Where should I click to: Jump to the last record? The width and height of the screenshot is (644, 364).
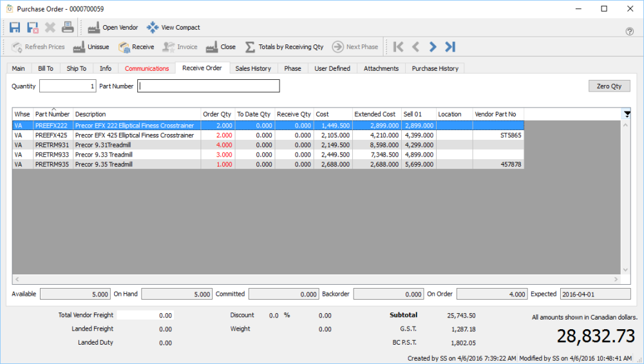pos(450,47)
